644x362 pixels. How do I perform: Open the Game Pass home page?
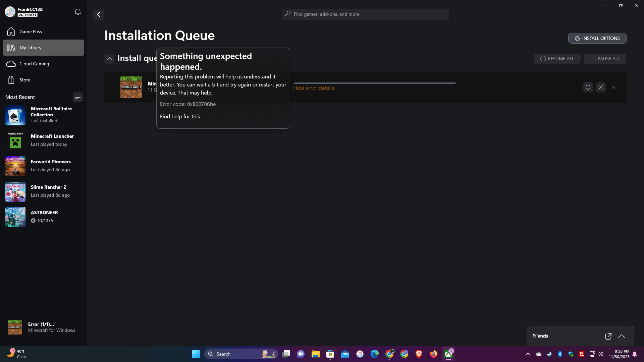[43, 32]
